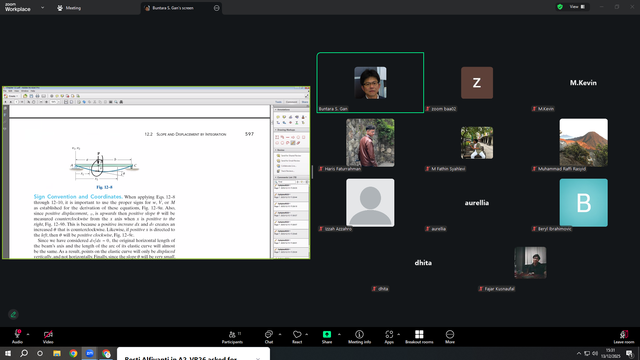Open the Windows Start menu
Viewport: 640px width, 360px height.
click(x=8, y=353)
